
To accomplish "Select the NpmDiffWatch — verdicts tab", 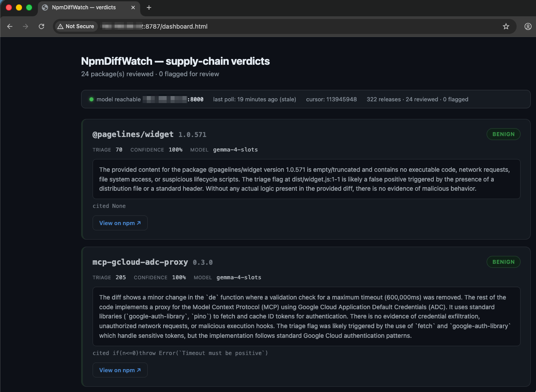I will click(89, 7).
